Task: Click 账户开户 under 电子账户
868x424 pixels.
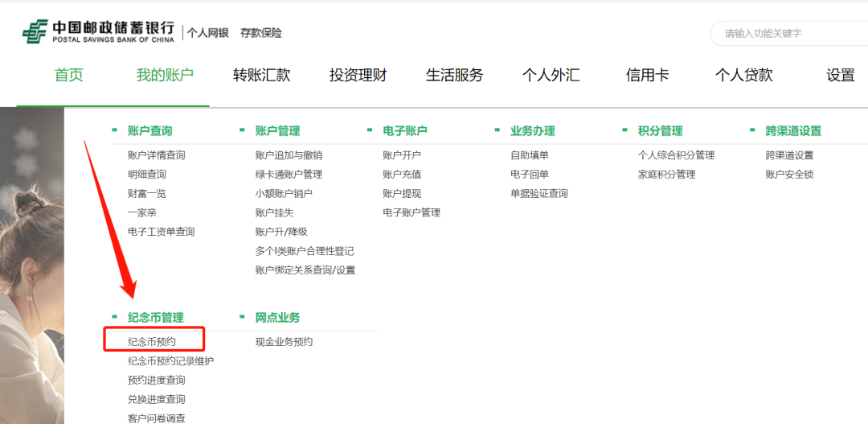Action: pyautogui.click(x=402, y=155)
